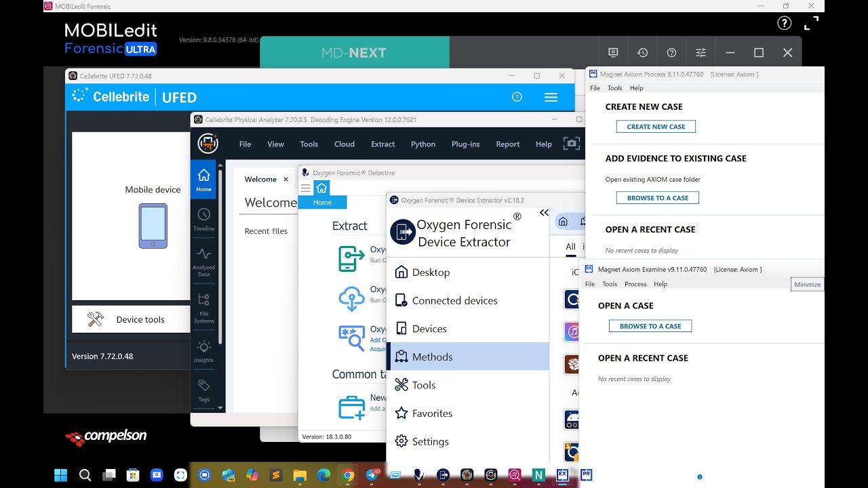Open File menu in Magnet Axiom Process
868x488 pixels.
pyautogui.click(x=595, y=88)
